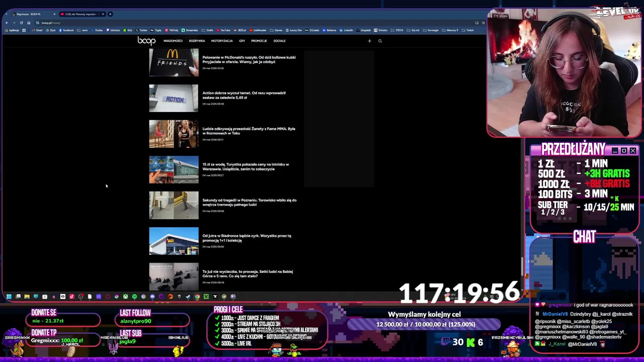
Task: Open Minecraft from the taskbar
Action: pos(206,297)
